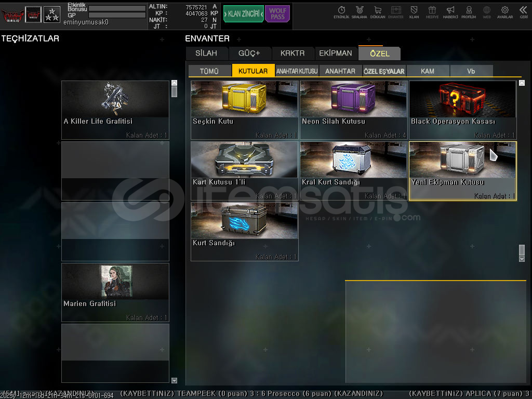Open the AYARLAR settings gear
The image size is (532, 399).
(x=505, y=12)
